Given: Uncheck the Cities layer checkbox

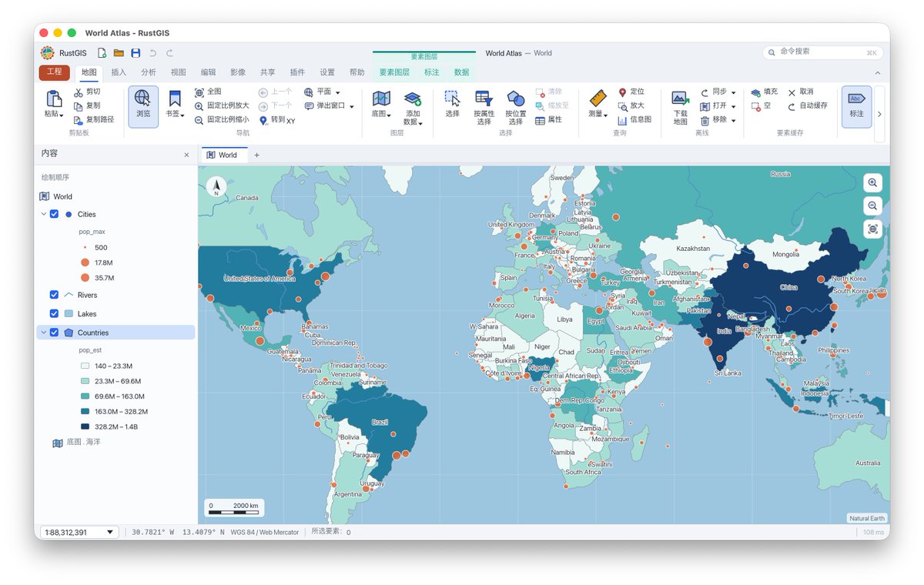Looking at the screenshot, I should coord(54,214).
